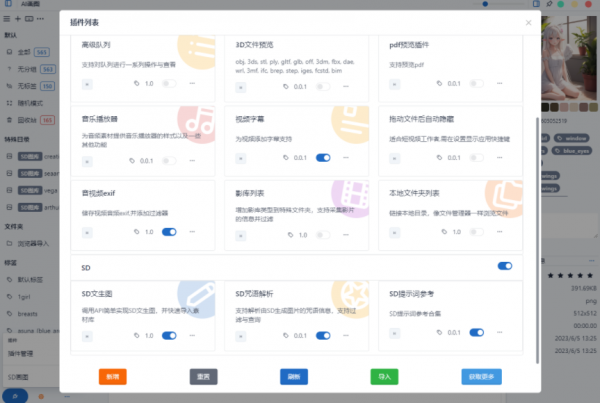Click the blue round button at the sidebar bottom
Screen dimensions: 600x403
point(15,396)
